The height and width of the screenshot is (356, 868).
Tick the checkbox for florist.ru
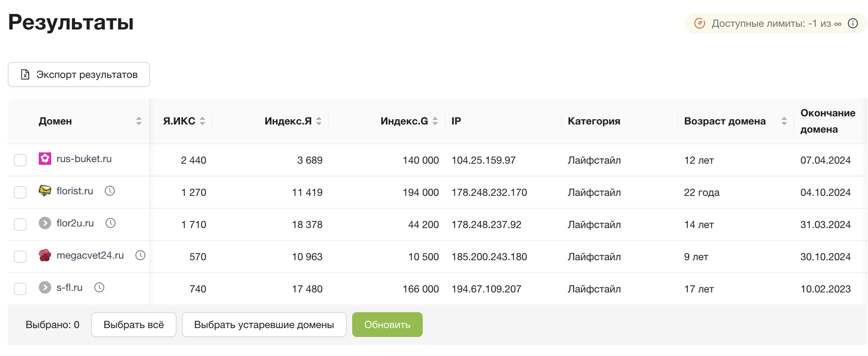(20, 192)
